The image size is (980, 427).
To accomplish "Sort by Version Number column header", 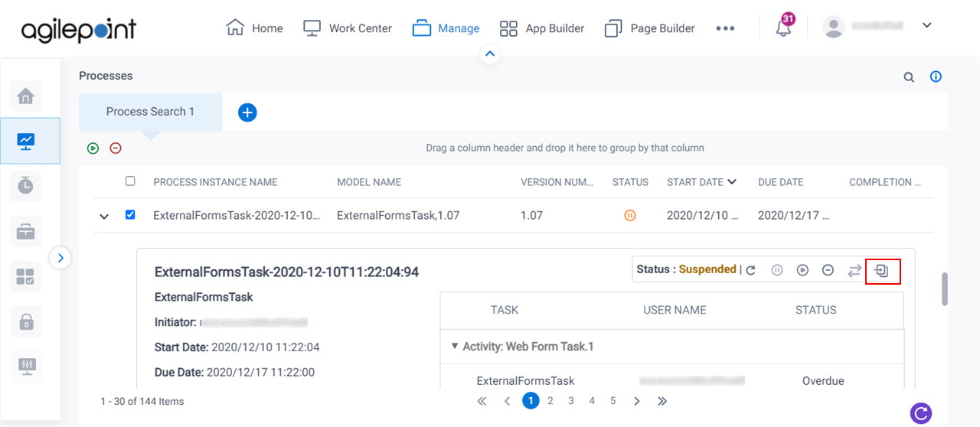I will tap(557, 182).
